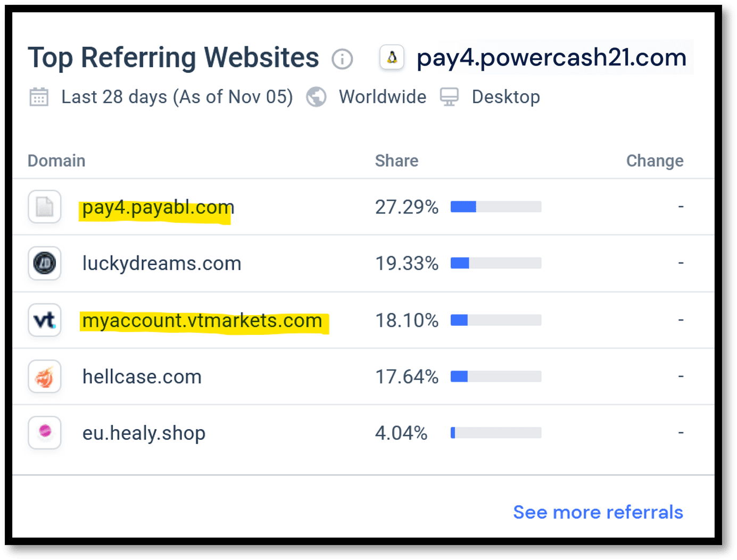
Task: Click the pay4.powercash21.com site name in the header
Action: click(552, 57)
